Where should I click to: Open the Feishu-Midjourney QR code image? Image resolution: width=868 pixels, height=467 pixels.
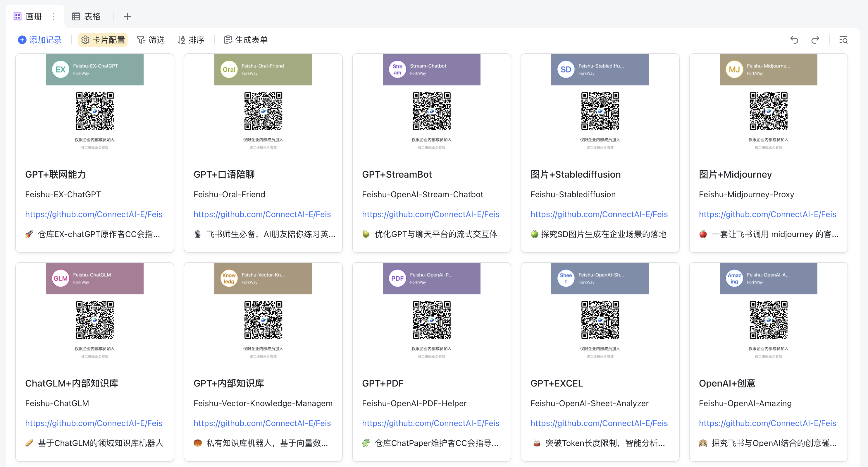[769, 111]
